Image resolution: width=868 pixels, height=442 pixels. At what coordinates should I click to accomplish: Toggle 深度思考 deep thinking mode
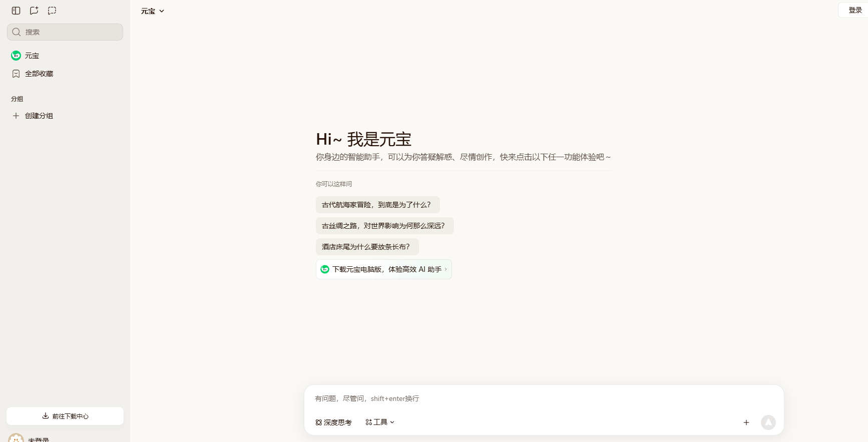pyautogui.click(x=334, y=422)
